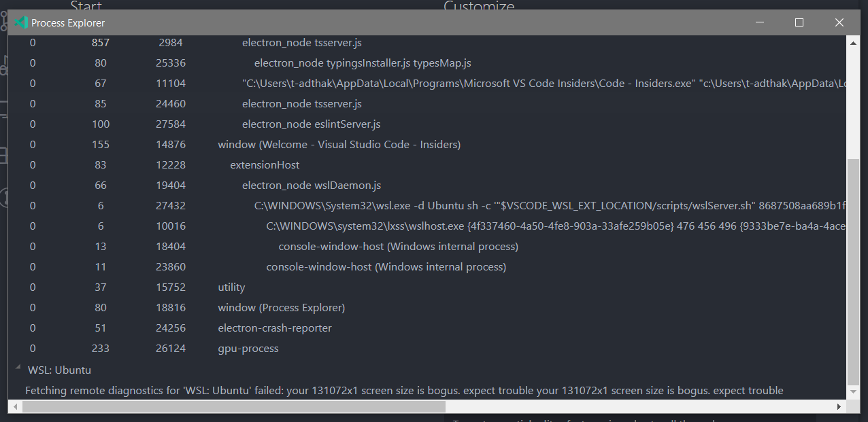Select the typingsInstaller.js typesMap.js process row
Image resolution: width=868 pixels, height=422 pixels.
point(428,63)
